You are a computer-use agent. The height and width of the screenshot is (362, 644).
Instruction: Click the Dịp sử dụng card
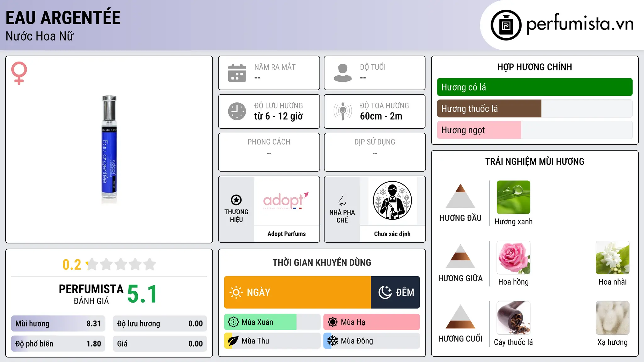coord(375,152)
